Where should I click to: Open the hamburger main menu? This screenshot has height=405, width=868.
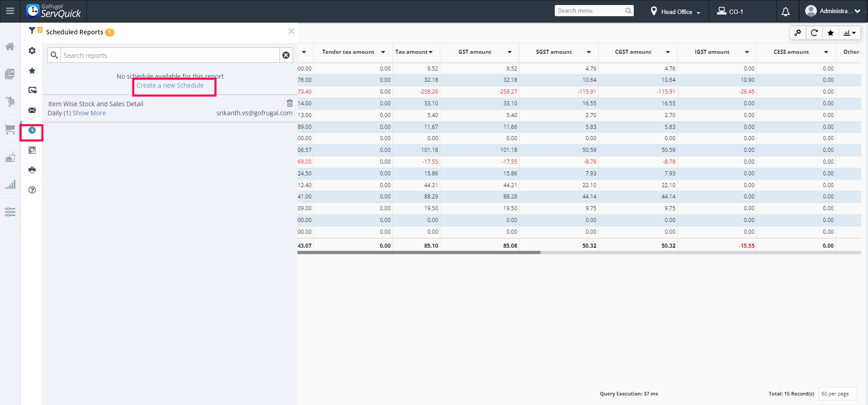(x=10, y=11)
